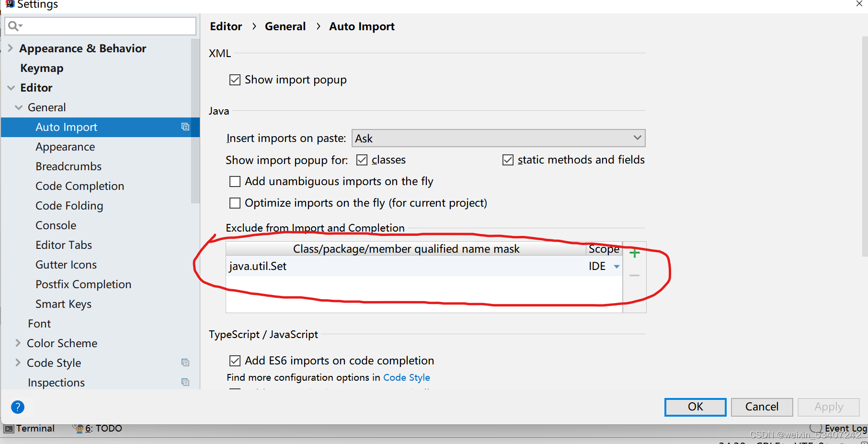The width and height of the screenshot is (868, 444).
Task: Open the IDE scope dropdown for java.util.Set
Action: pyautogui.click(x=617, y=267)
